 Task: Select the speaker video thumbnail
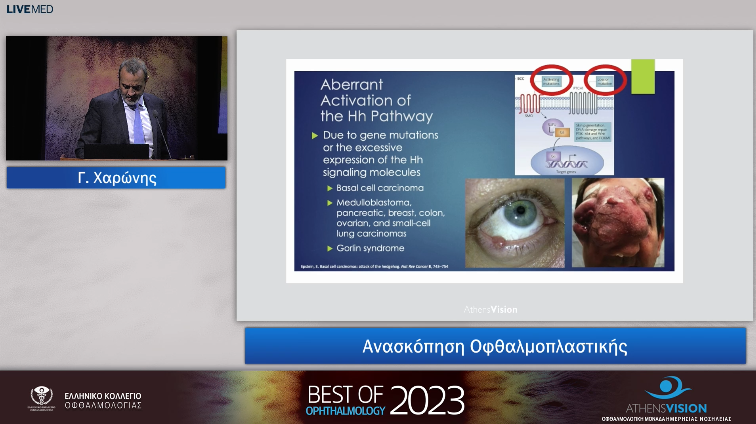(116, 98)
